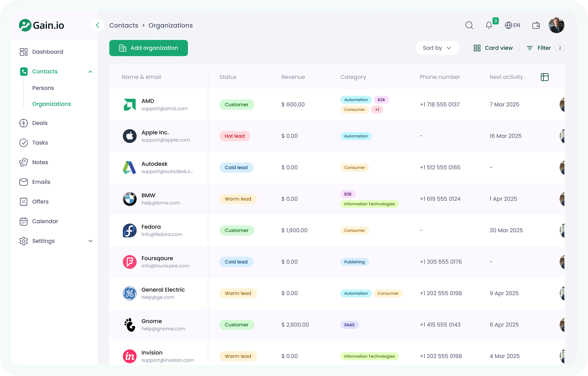
Task: Click Add organization button
Action: coord(148,48)
